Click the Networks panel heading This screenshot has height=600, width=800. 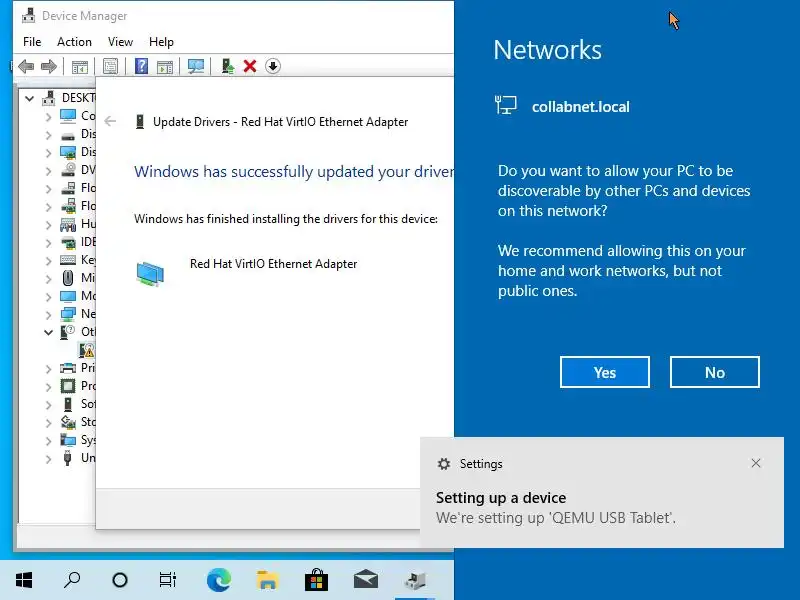coord(547,50)
